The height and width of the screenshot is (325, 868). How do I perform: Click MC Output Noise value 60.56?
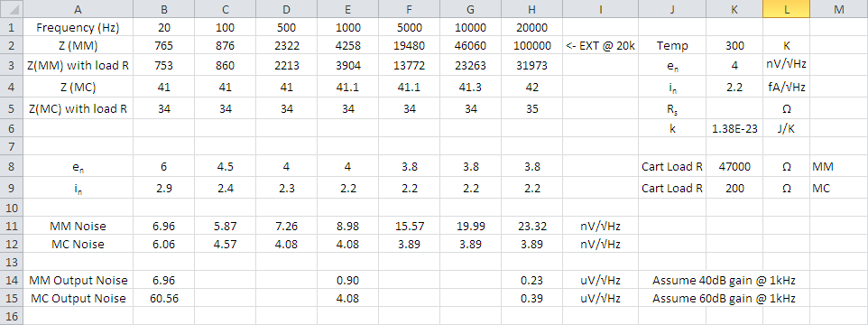163,299
